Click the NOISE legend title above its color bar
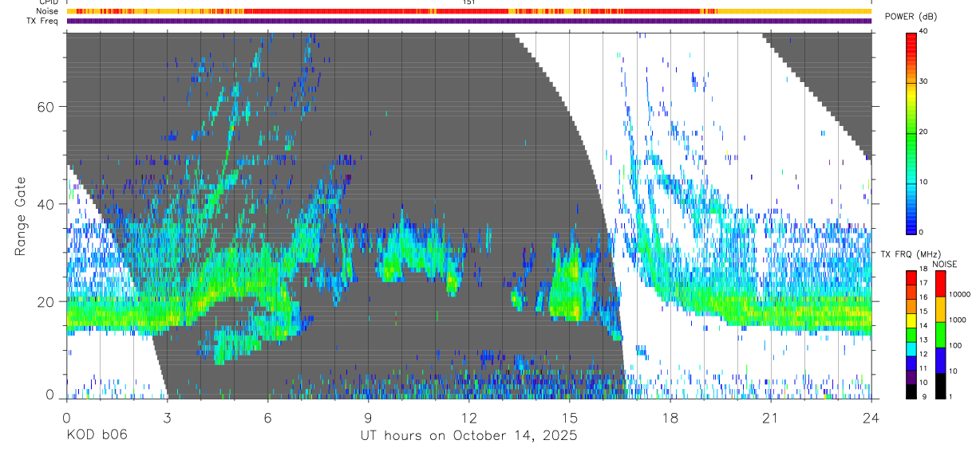 tap(946, 264)
